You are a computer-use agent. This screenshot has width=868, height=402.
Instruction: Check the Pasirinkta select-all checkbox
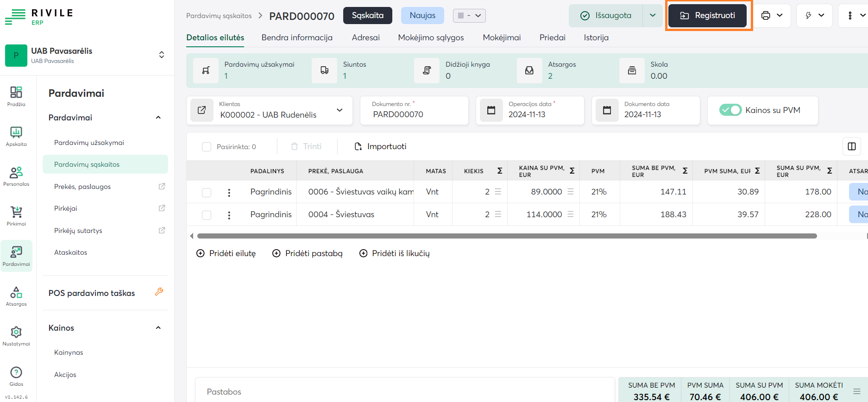207,147
